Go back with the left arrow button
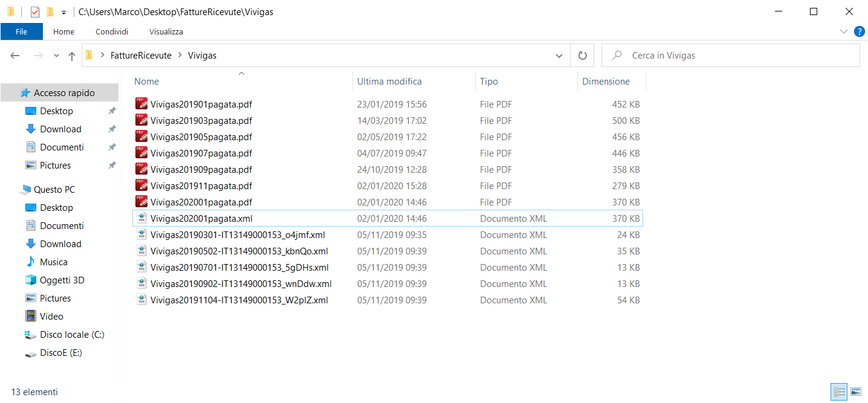The width and height of the screenshot is (868, 403). click(15, 56)
